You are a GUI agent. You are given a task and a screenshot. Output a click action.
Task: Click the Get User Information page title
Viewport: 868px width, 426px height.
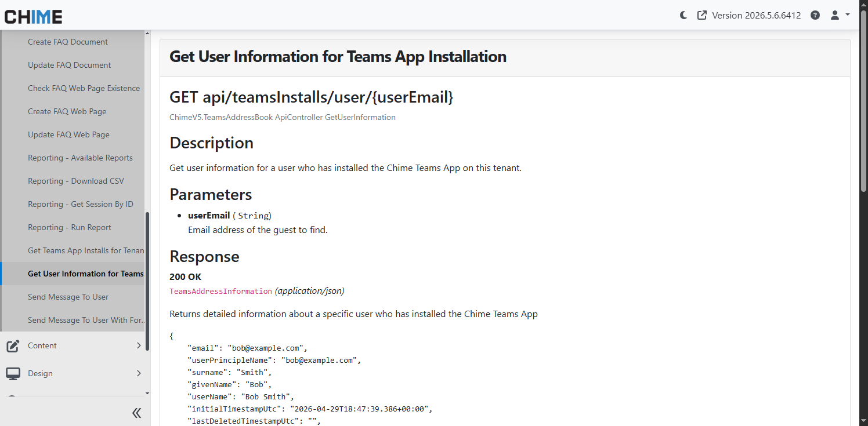[x=338, y=57]
